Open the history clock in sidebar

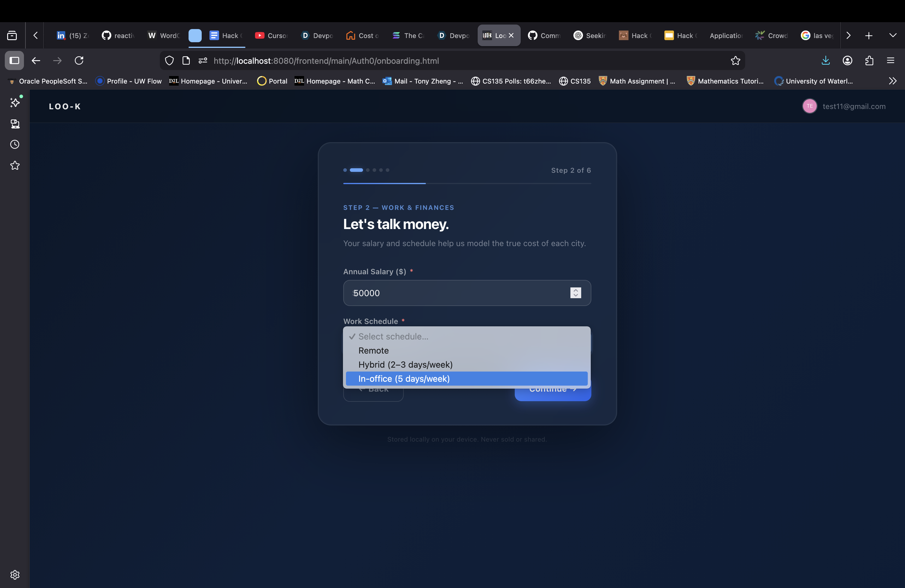[15, 145]
